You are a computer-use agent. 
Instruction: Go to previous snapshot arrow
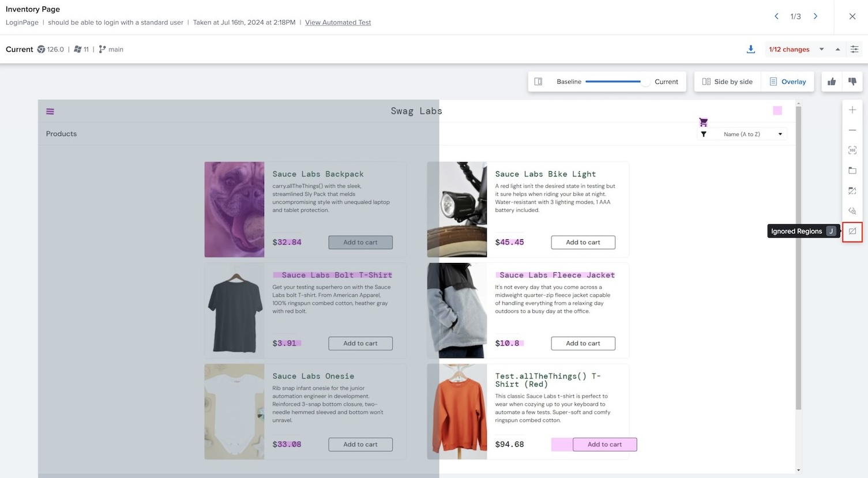pyautogui.click(x=776, y=16)
